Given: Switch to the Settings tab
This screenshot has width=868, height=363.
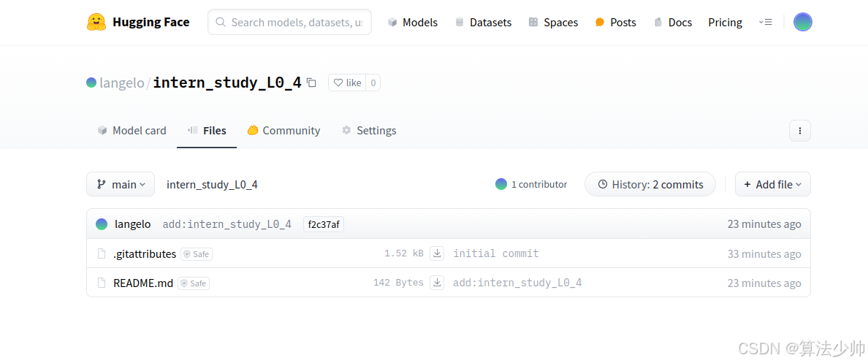Looking at the screenshot, I should point(369,131).
